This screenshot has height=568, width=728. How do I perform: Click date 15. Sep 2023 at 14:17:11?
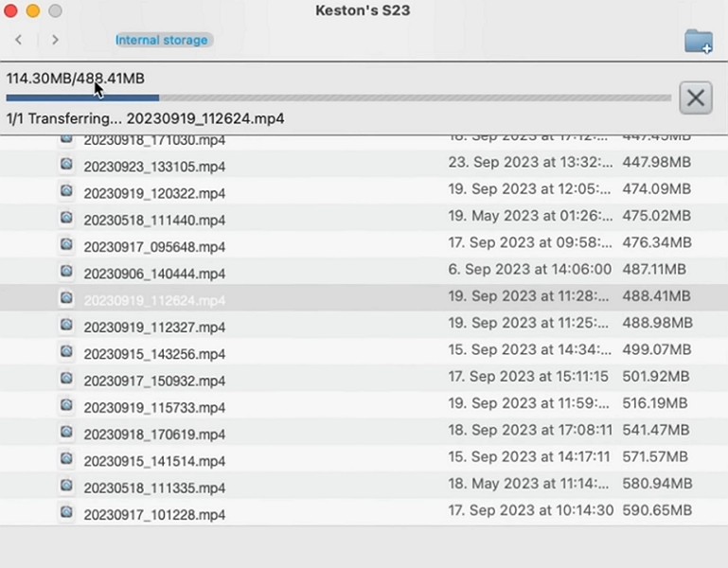point(529,457)
